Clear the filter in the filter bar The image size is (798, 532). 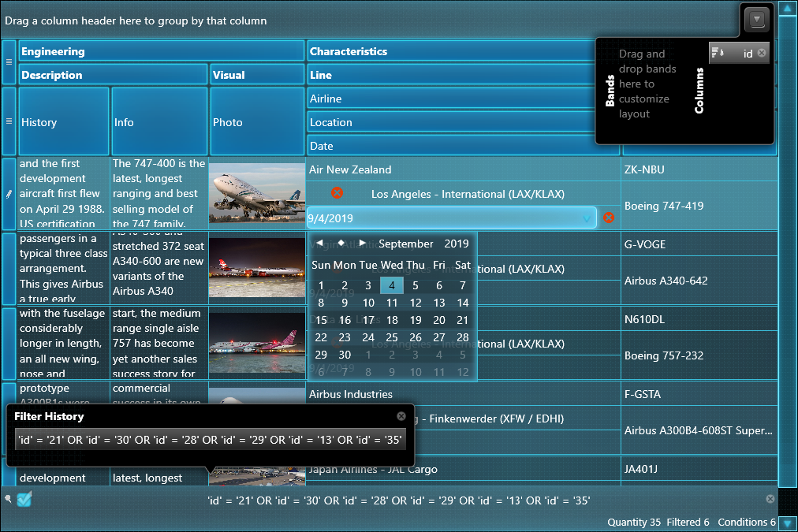point(770,499)
